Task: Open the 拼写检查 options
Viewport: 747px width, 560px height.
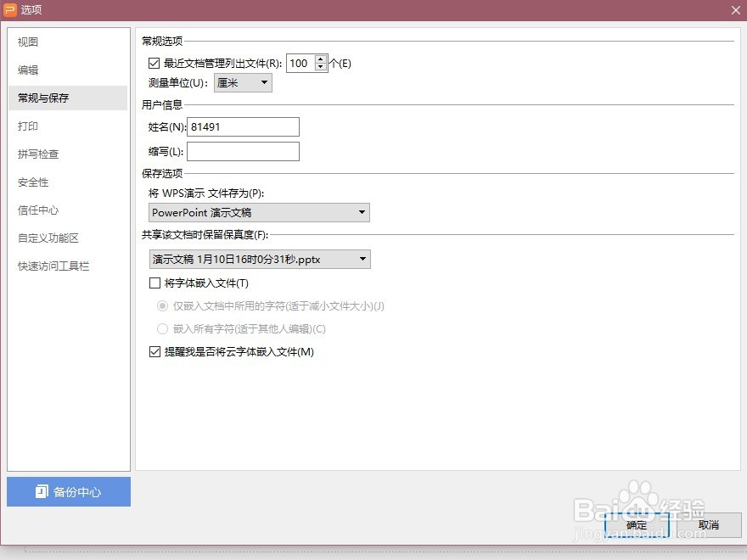Action: click(x=68, y=154)
